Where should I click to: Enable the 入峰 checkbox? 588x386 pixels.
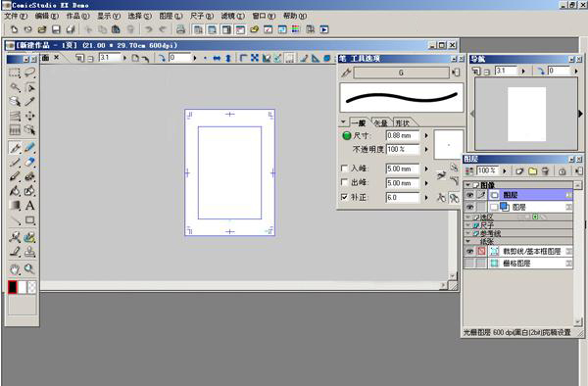344,169
